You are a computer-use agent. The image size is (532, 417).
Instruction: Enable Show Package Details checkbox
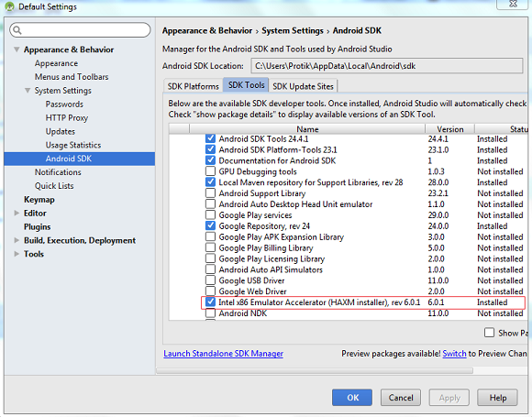point(489,333)
